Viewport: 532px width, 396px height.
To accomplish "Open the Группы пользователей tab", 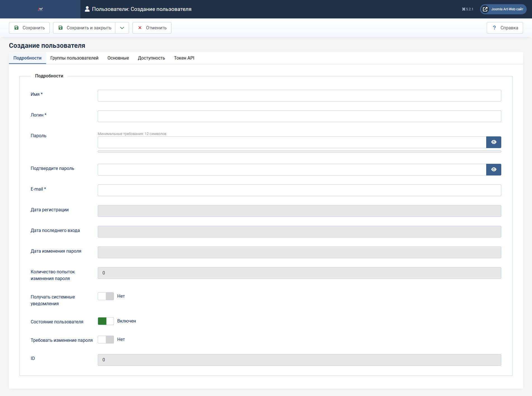I will 75,58.
